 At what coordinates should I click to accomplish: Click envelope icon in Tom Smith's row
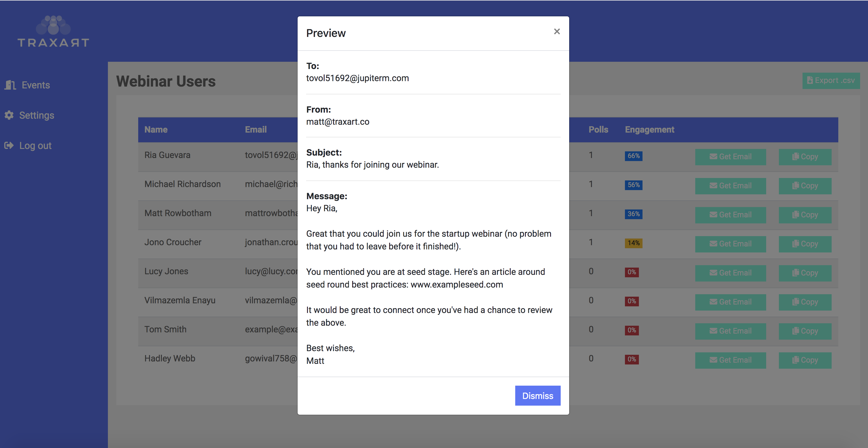click(713, 331)
